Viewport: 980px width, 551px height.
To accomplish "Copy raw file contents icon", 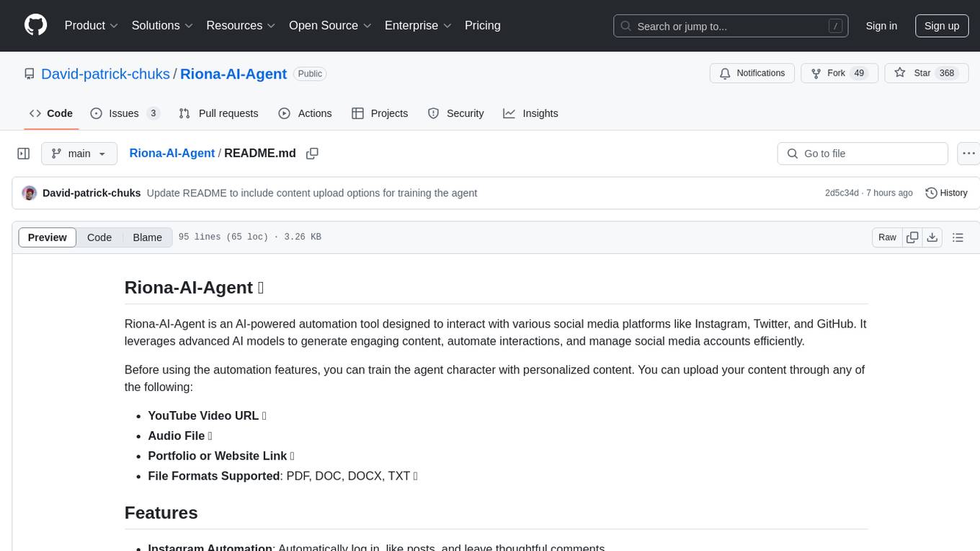I will tap(912, 237).
